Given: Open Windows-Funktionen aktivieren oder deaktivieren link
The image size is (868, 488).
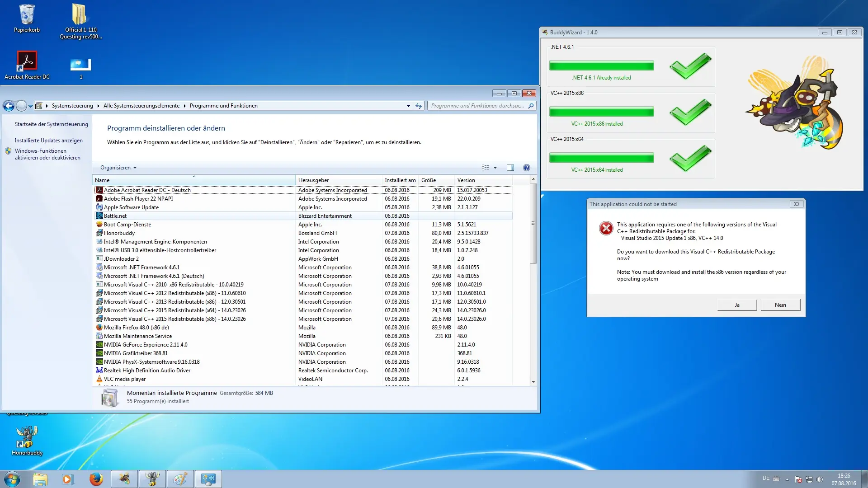Looking at the screenshot, I should coord(47,154).
